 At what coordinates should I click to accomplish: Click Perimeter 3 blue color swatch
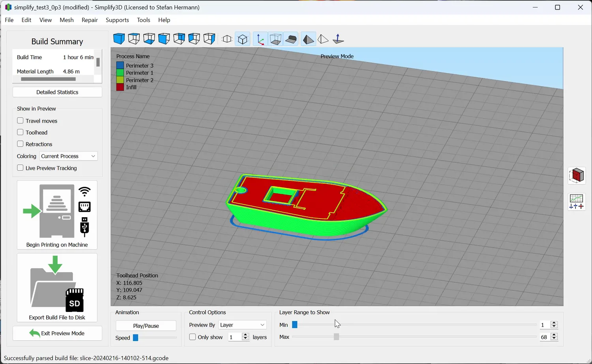tap(120, 65)
